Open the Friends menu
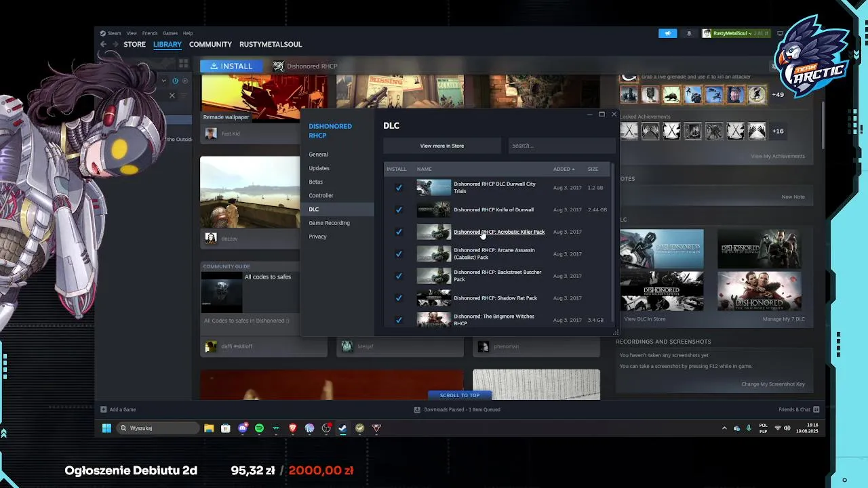The width and height of the screenshot is (868, 488). click(x=150, y=33)
